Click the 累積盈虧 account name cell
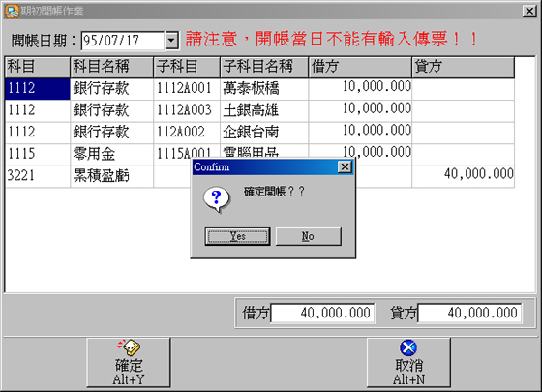The width and height of the screenshot is (542, 392). coord(111,176)
